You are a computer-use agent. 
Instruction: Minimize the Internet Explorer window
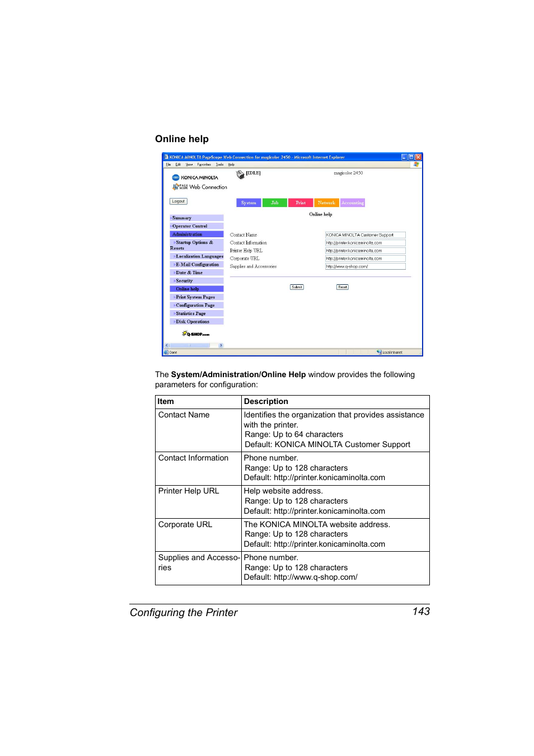coord(404,157)
